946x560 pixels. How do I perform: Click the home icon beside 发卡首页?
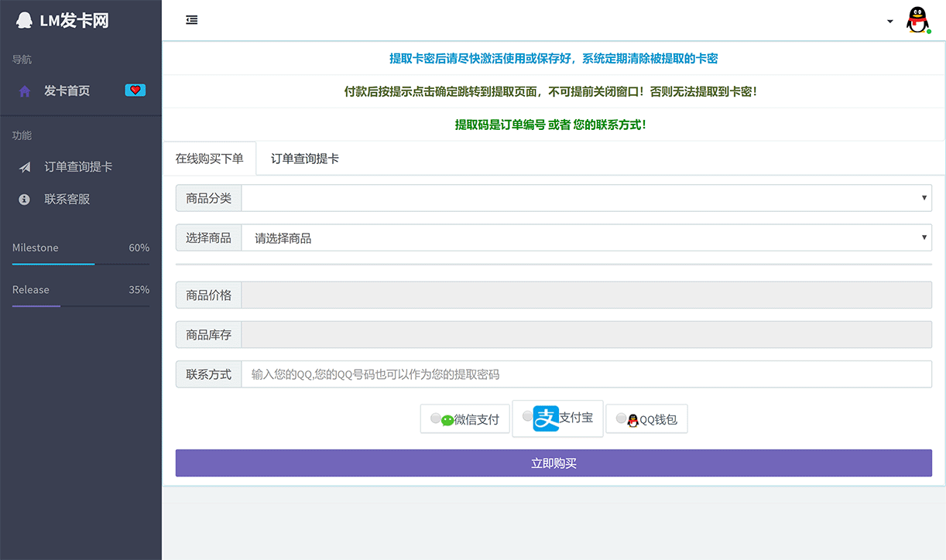(x=23, y=90)
